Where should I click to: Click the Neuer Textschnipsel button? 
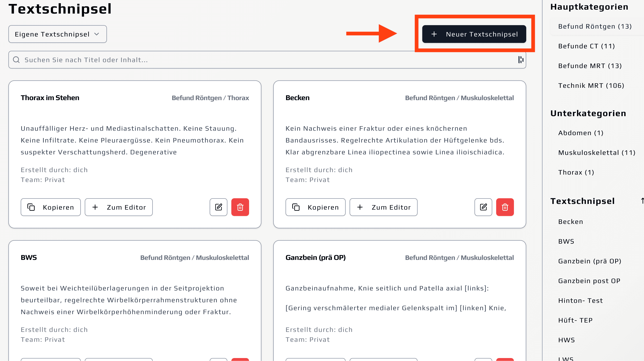[474, 34]
